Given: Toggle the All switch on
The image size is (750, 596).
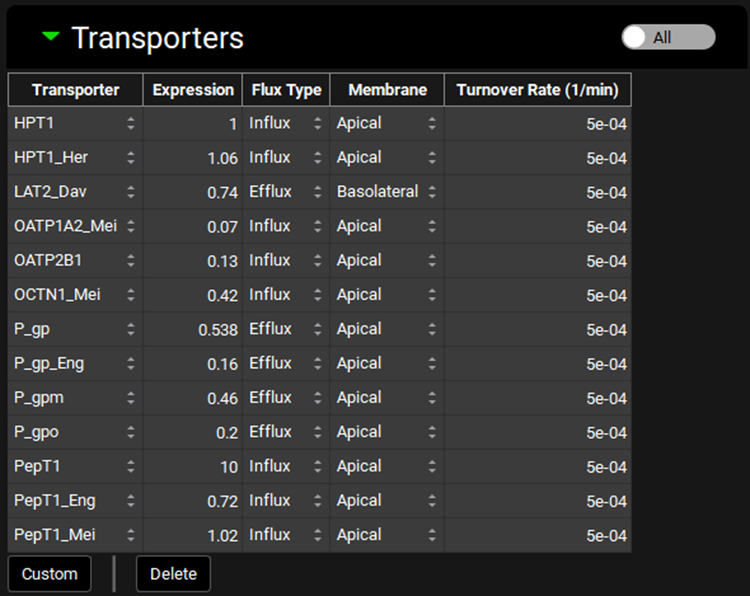Looking at the screenshot, I should (x=667, y=37).
